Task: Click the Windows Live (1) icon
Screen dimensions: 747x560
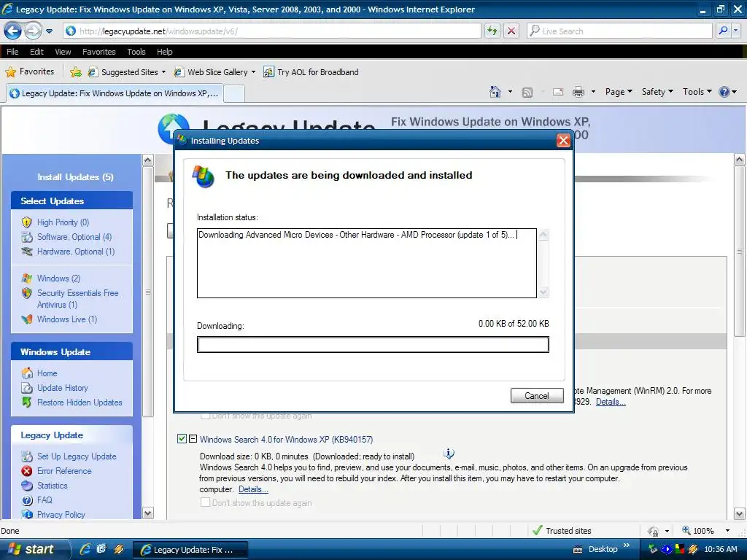Action: tap(27, 319)
